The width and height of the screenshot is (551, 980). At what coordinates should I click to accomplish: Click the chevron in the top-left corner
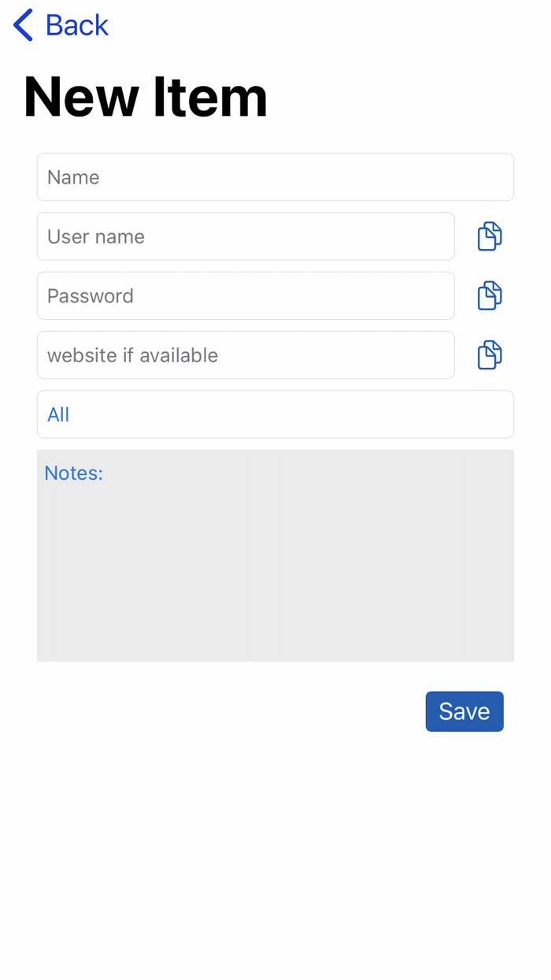point(22,24)
